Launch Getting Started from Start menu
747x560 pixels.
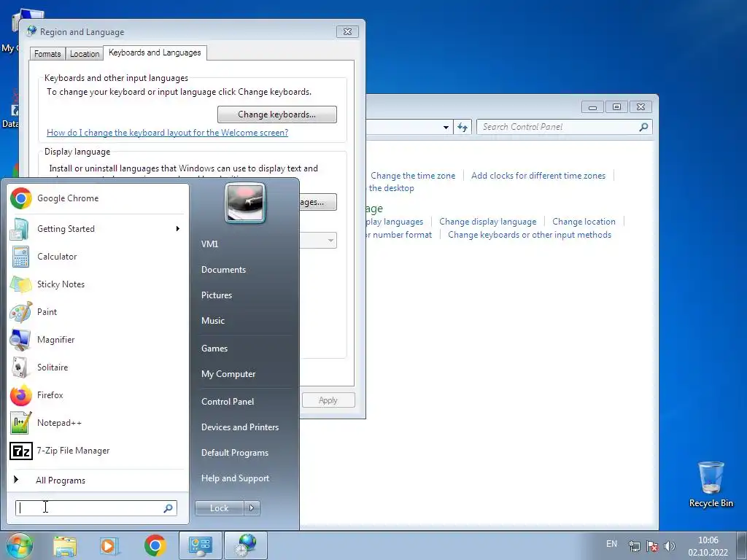pos(97,229)
